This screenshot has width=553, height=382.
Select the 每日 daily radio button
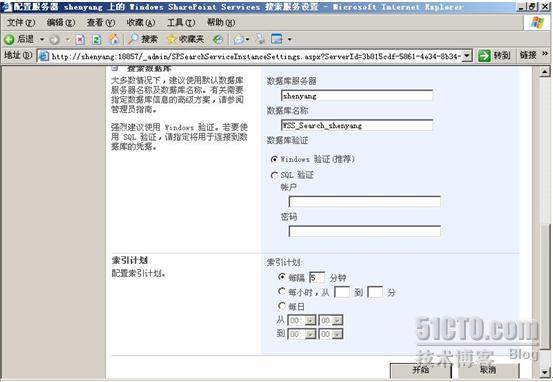coord(282,306)
